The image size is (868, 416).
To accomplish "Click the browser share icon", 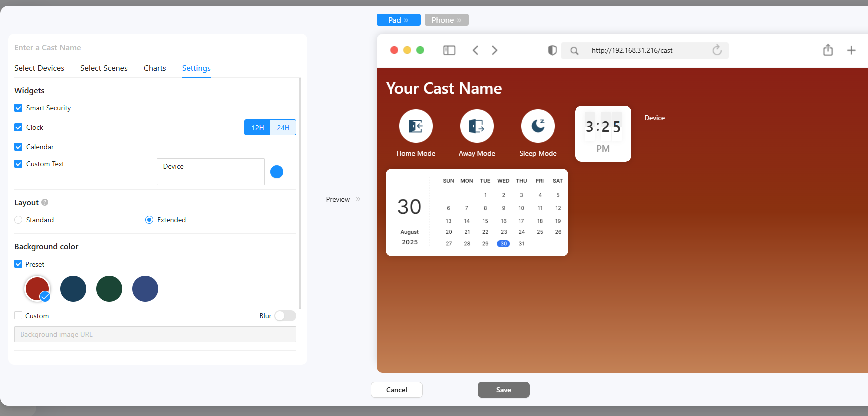I will pos(828,50).
